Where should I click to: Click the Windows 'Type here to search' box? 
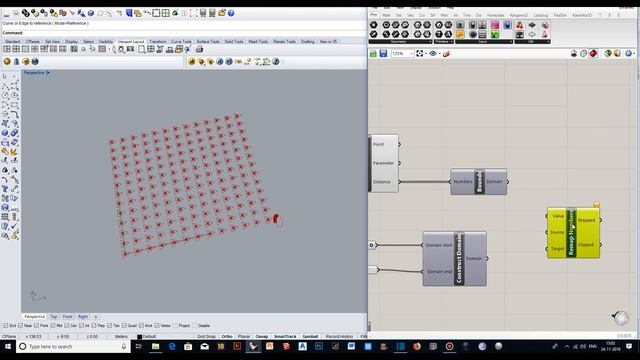(73, 347)
